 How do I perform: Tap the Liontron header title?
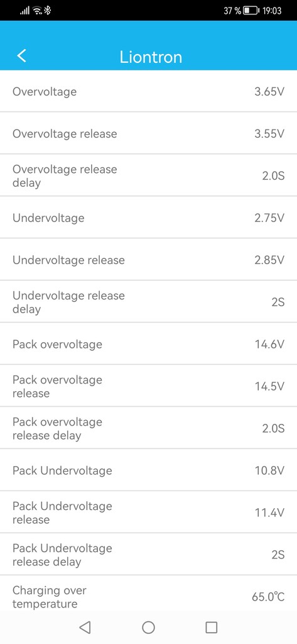(151, 57)
